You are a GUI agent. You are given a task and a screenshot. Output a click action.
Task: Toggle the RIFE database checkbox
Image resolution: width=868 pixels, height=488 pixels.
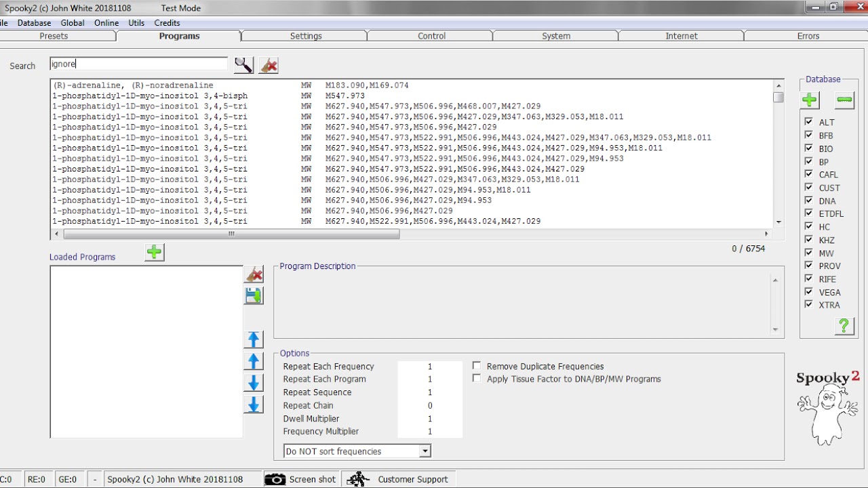808,279
